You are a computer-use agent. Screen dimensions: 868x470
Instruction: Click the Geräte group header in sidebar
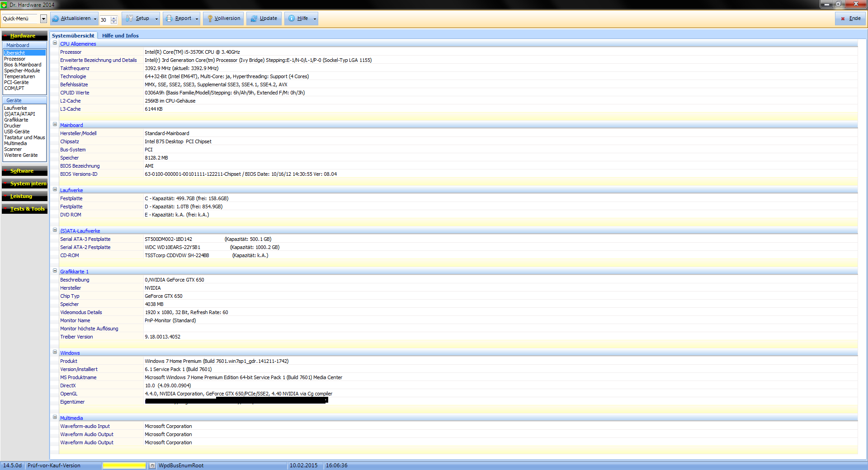click(x=24, y=100)
